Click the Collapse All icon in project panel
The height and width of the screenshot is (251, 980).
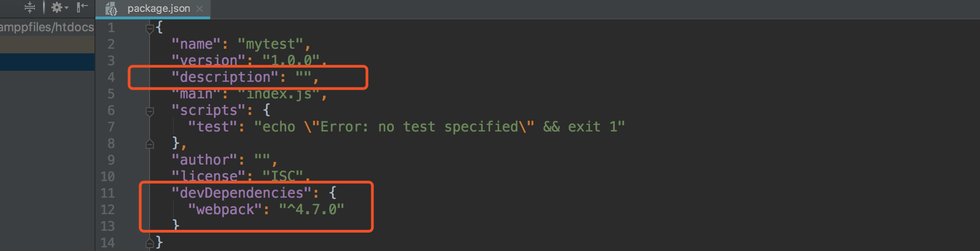click(x=29, y=7)
